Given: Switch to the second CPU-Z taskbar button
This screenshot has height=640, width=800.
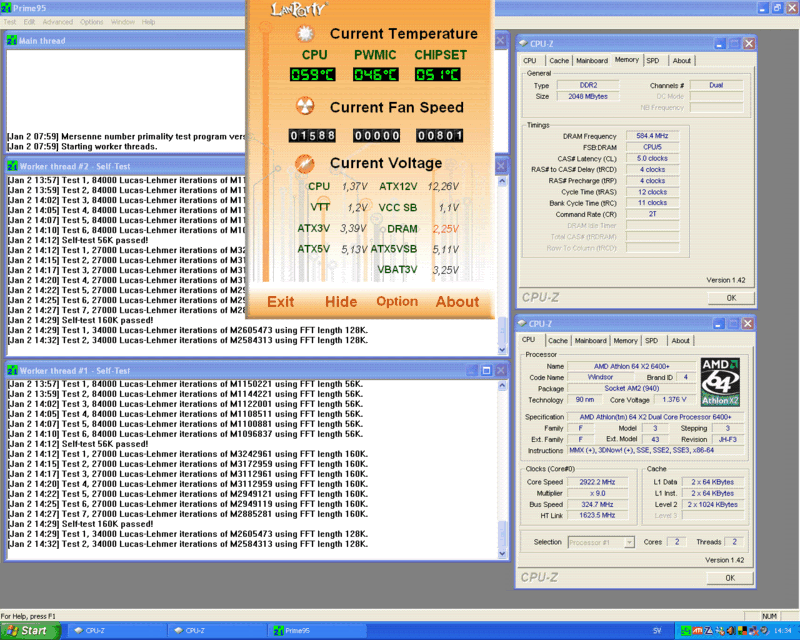Looking at the screenshot, I should (x=217, y=631).
